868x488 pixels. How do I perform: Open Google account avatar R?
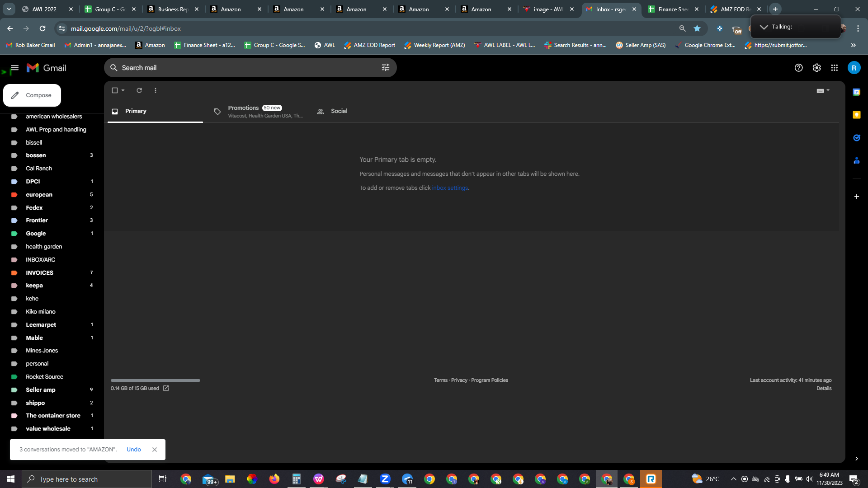click(854, 68)
